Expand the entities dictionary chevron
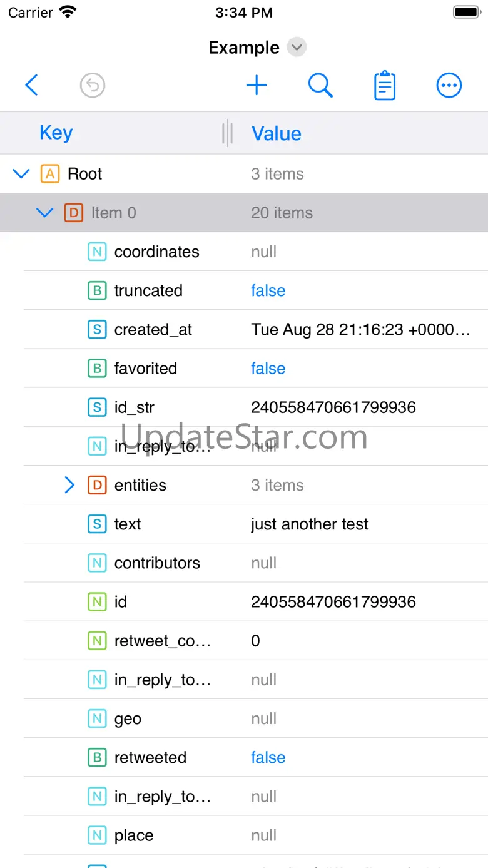 tap(69, 485)
